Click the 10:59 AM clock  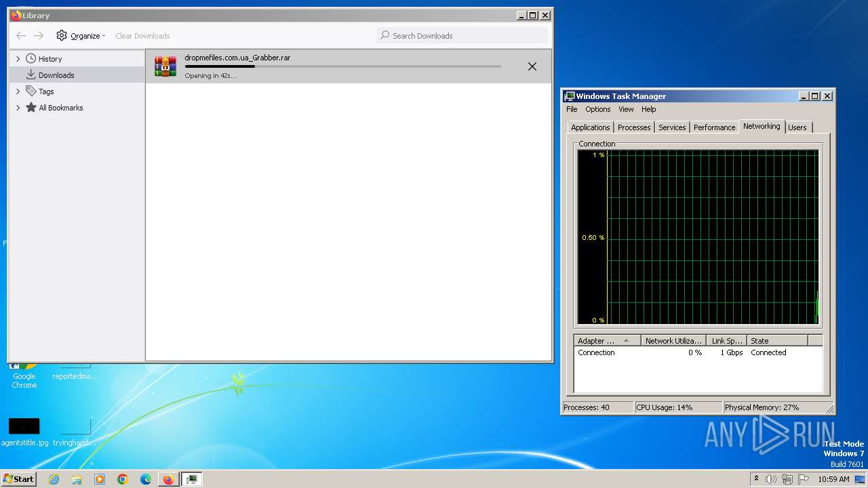tap(833, 479)
